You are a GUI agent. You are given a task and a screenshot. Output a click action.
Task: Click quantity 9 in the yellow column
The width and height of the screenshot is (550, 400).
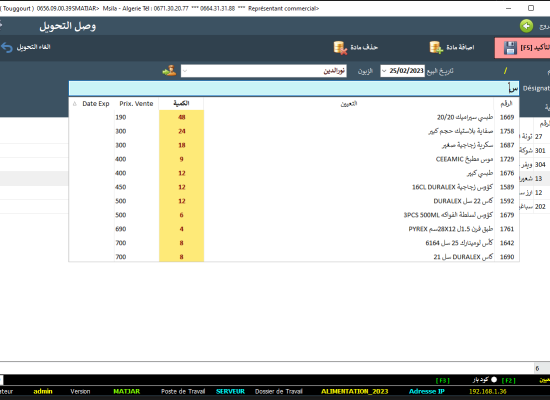click(x=181, y=159)
